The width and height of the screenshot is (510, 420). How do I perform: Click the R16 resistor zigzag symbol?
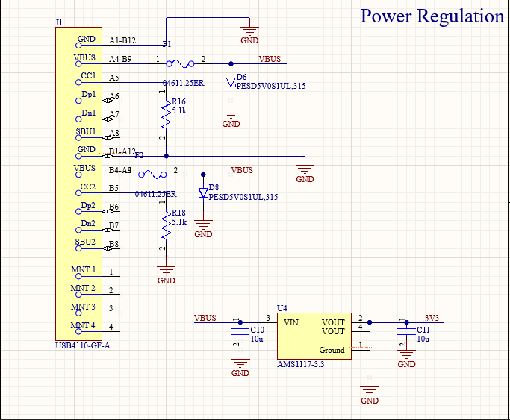point(167,114)
